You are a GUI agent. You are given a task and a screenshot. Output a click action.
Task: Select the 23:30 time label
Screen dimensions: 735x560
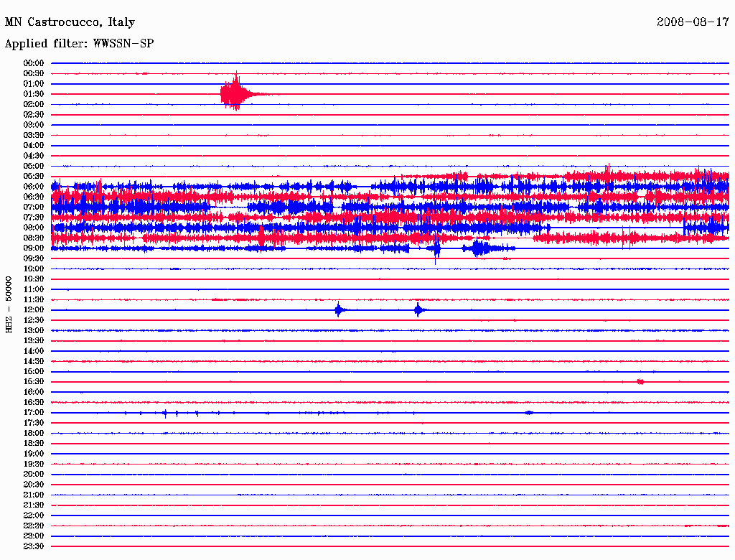pyautogui.click(x=34, y=546)
